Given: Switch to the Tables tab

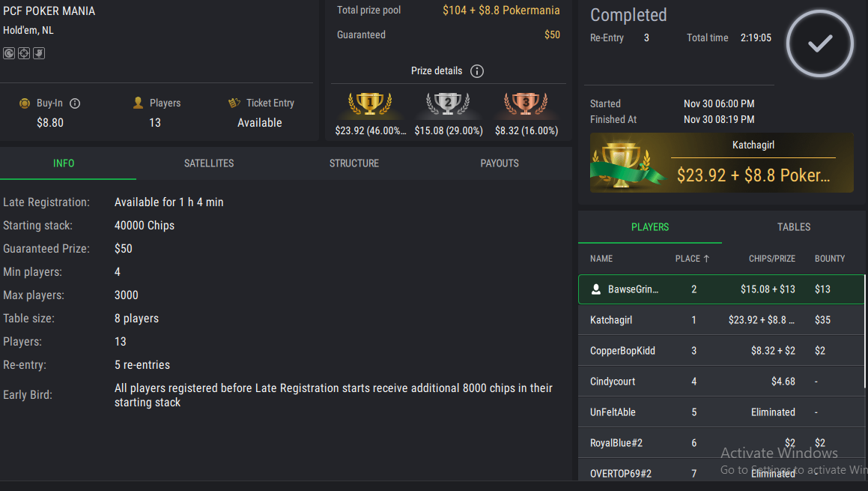Looking at the screenshot, I should pos(794,227).
